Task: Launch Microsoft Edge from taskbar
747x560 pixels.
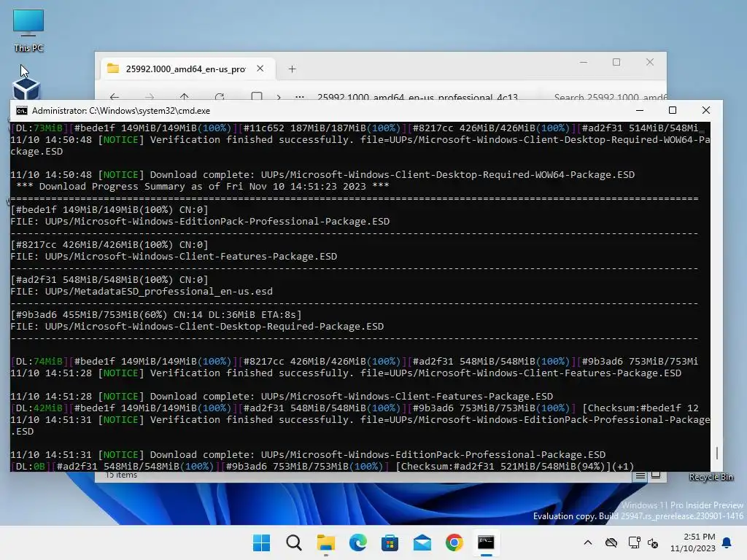Action: pos(357,542)
